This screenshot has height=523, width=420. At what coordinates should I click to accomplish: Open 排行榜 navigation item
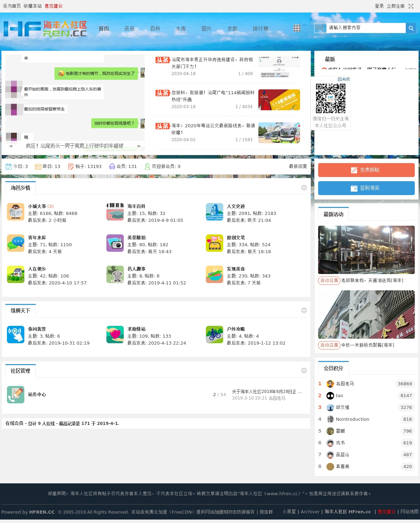(260, 29)
